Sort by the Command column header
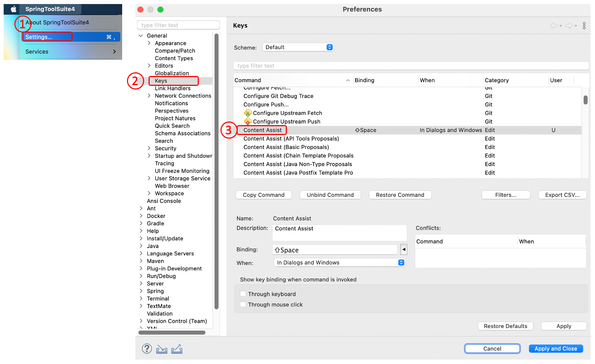 [292, 80]
